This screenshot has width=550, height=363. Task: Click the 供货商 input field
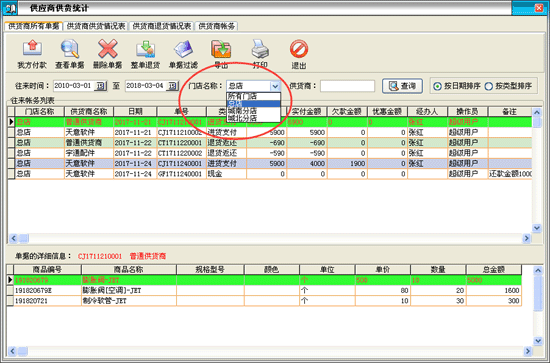pos(347,86)
